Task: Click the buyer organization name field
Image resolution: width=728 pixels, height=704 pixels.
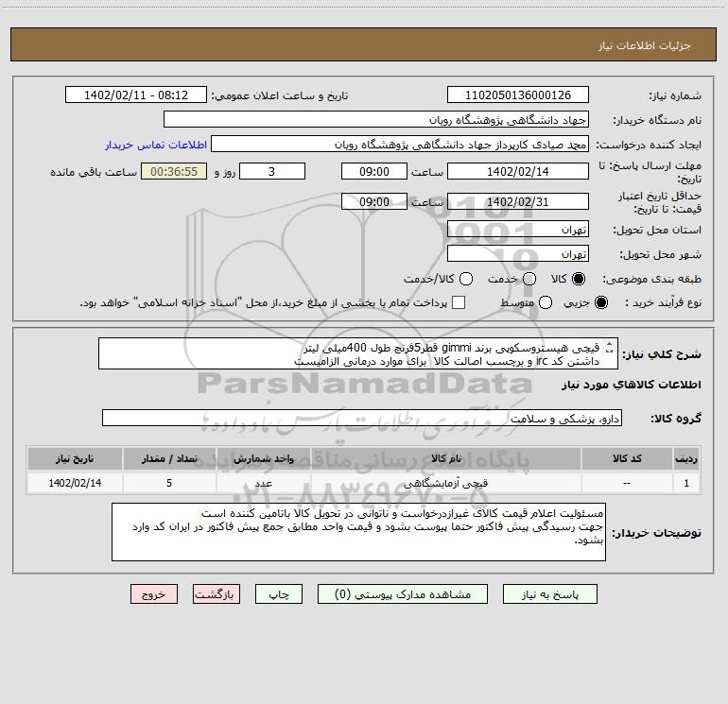Action: [x=376, y=119]
